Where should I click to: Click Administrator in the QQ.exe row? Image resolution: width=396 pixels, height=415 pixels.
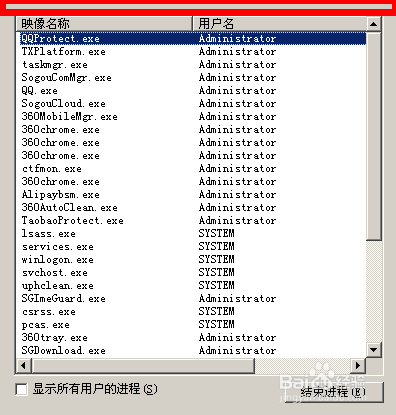point(237,91)
